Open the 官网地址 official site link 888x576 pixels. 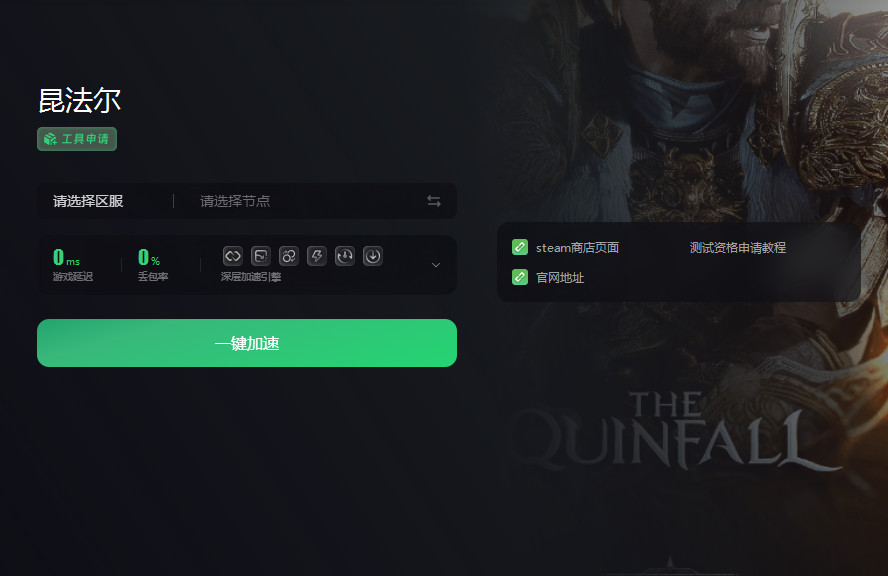[x=560, y=278]
